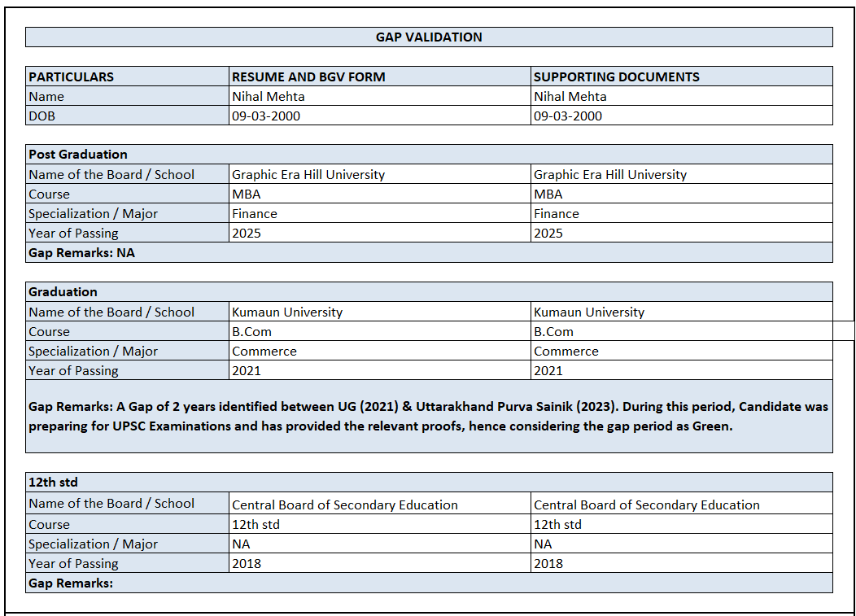Select the 2025 year cell under Supporting Documents
The image size is (856, 616).
548,233
